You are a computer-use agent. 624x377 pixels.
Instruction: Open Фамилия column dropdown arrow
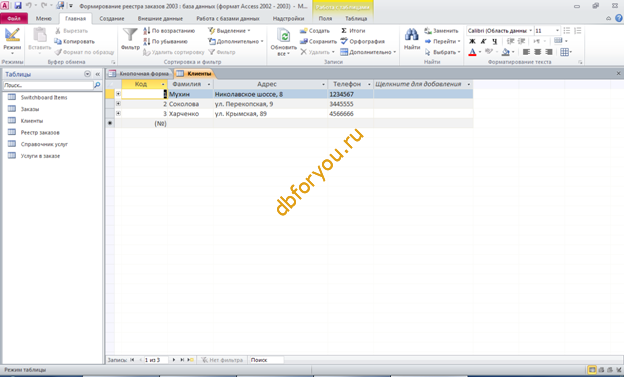pyautogui.click(x=209, y=84)
